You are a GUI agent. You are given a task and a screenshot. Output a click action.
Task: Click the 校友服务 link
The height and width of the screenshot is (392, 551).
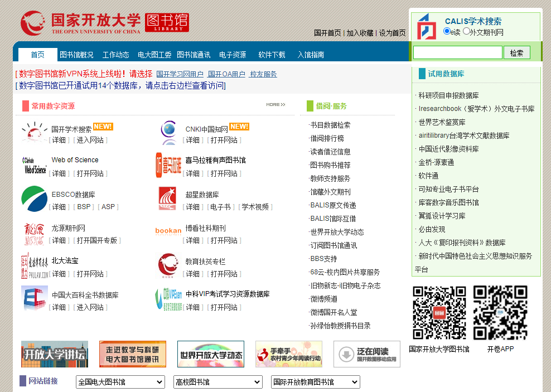point(263,74)
